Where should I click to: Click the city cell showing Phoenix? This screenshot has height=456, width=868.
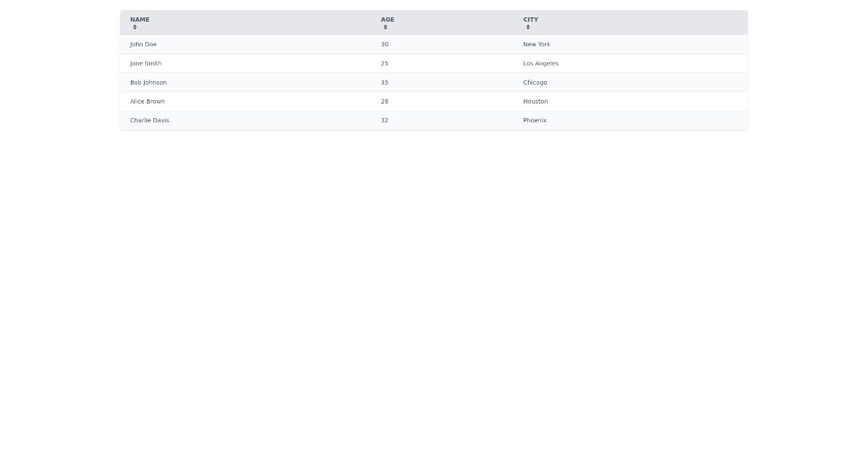pyautogui.click(x=535, y=120)
